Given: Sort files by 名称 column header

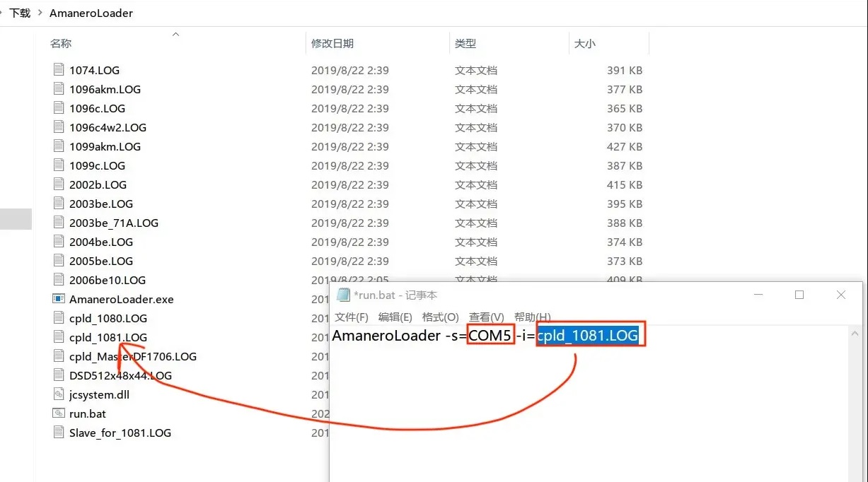Looking at the screenshot, I should [x=61, y=44].
